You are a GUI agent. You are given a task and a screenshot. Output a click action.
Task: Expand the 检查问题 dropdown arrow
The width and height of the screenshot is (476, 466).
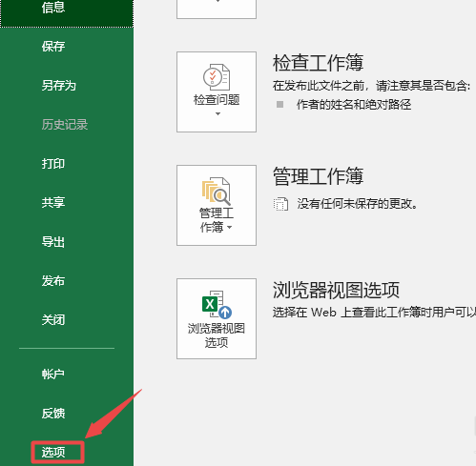217,113
